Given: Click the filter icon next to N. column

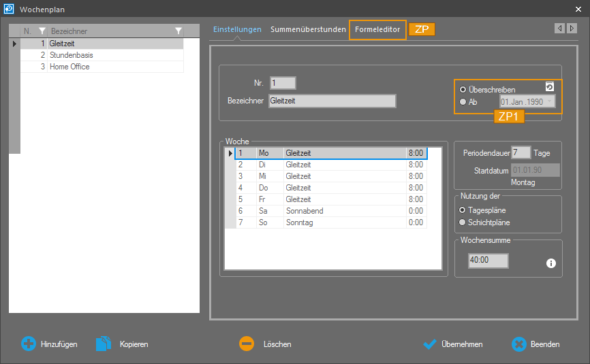Looking at the screenshot, I should (42, 31).
